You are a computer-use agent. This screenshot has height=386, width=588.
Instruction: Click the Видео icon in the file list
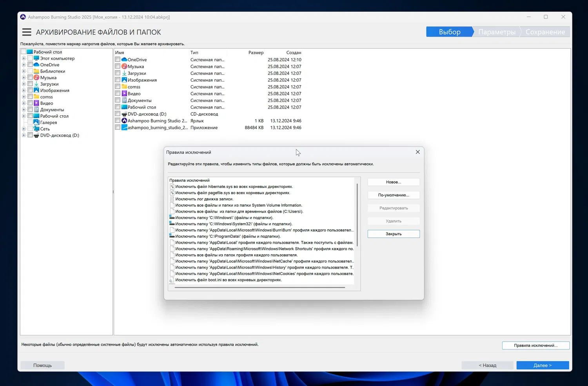click(124, 94)
